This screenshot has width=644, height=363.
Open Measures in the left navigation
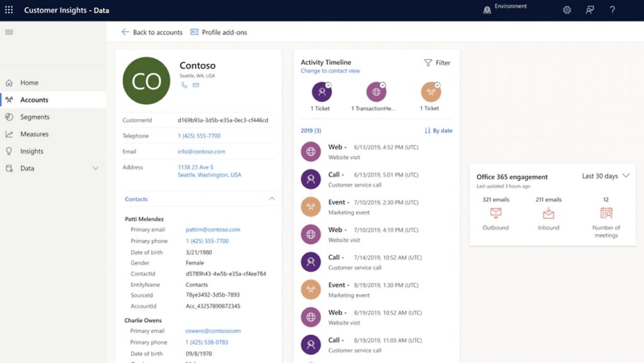(x=35, y=134)
